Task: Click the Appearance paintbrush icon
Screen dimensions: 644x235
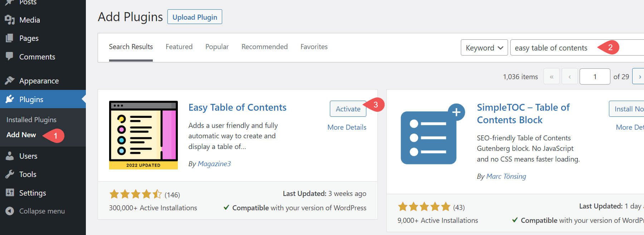Action: pyautogui.click(x=10, y=81)
